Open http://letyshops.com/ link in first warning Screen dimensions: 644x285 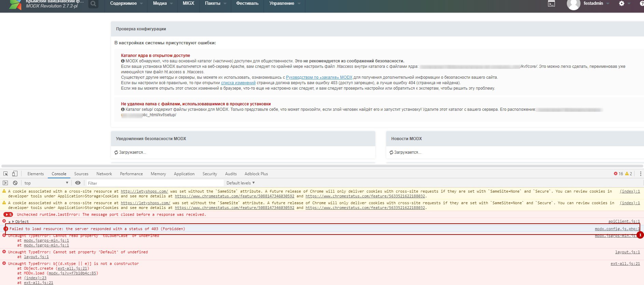(x=144, y=192)
